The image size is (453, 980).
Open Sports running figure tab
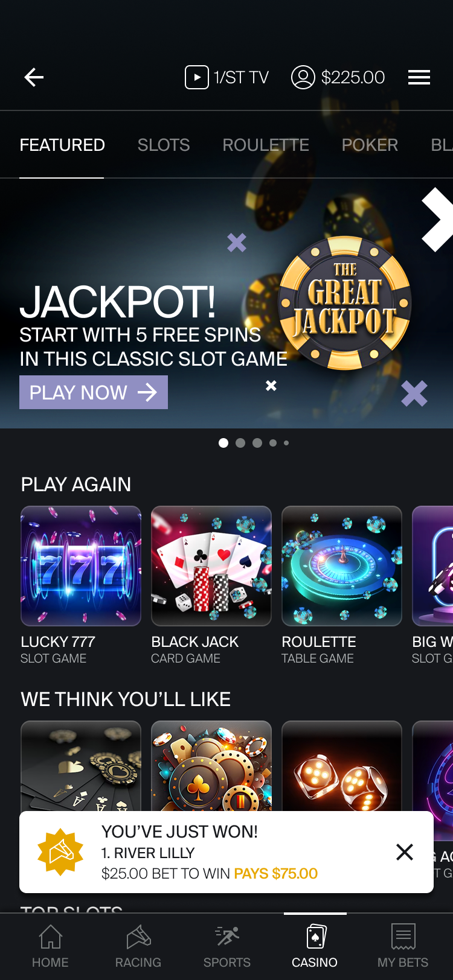pyautogui.click(x=227, y=946)
